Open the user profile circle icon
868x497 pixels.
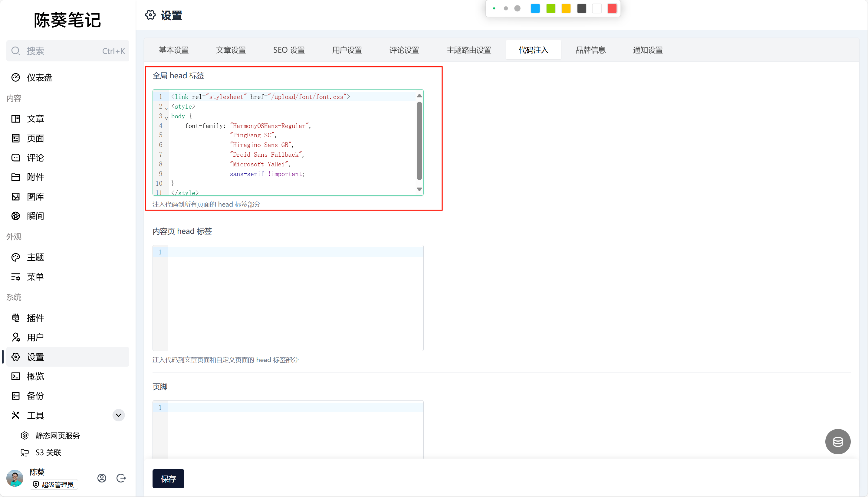pyautogui.click(x=102, y=478)
